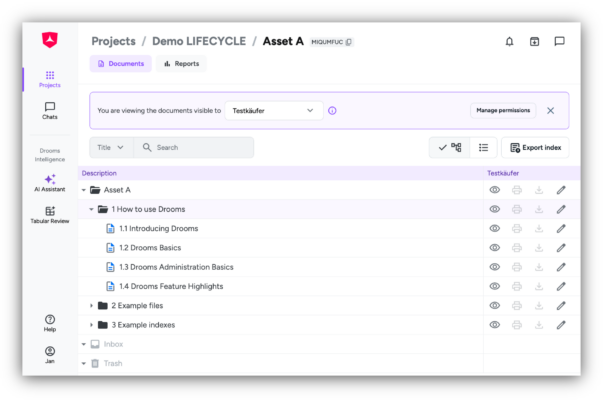Toggle print permission for 1.3 Drooms Administration Basics

tap(517, 267)
